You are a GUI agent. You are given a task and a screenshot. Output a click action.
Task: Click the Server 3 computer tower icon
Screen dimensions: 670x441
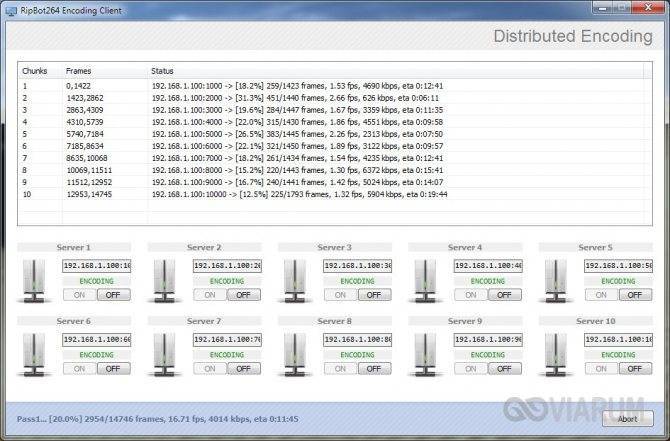[295, 281]
